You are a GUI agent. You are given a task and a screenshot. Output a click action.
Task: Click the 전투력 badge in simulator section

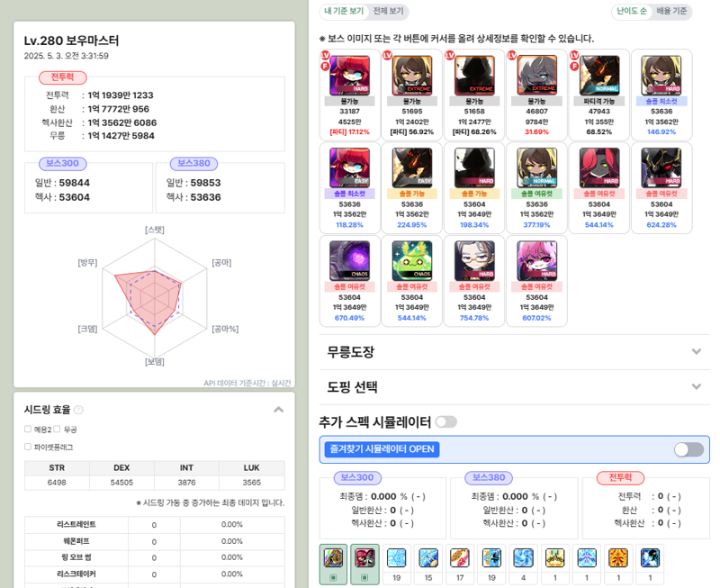click(x=620, y=478)
